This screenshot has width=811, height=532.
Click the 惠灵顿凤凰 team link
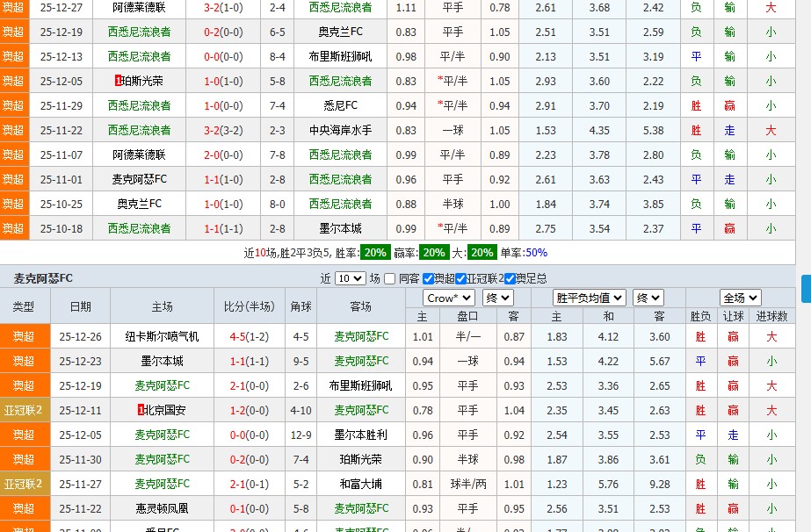pyautogui.click(x=162, y=507)
